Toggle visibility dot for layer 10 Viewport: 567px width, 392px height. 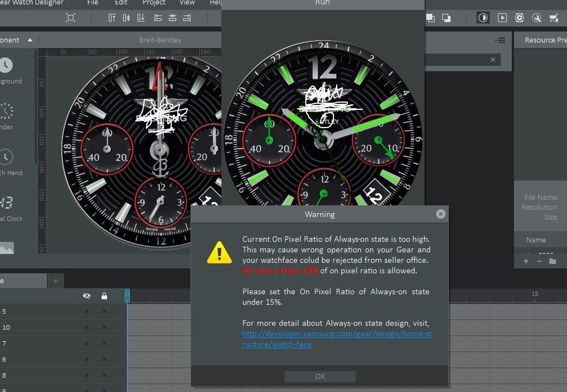coord(87,327)
